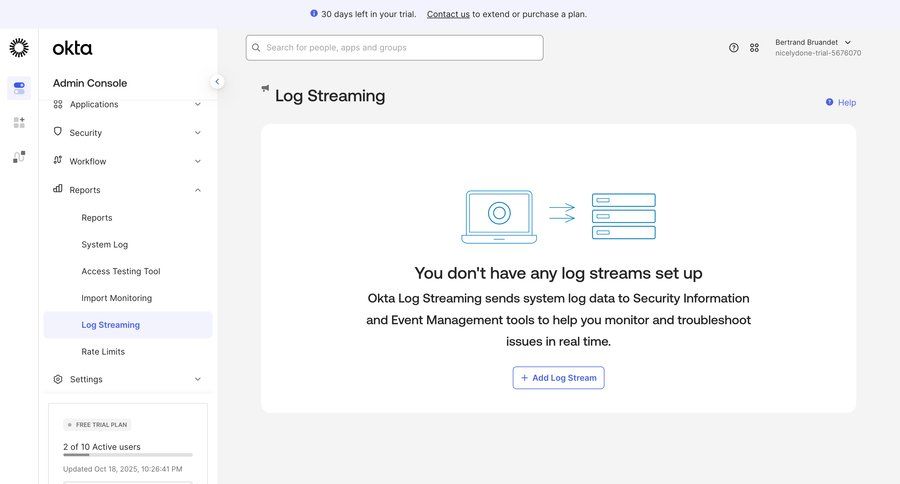The image size is (900, 484).
Task: Click the Admin Console heading
Action: tap(90, 83)
